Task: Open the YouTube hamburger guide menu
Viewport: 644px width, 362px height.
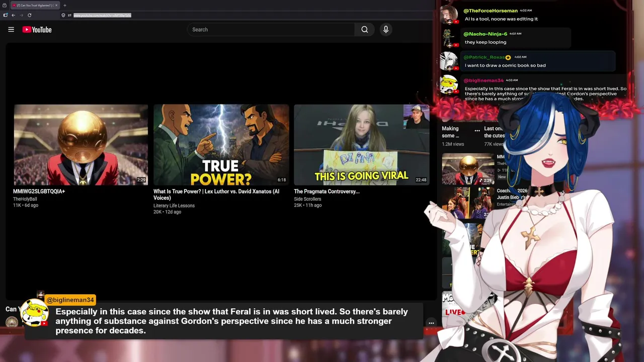Action: point(11,30)
